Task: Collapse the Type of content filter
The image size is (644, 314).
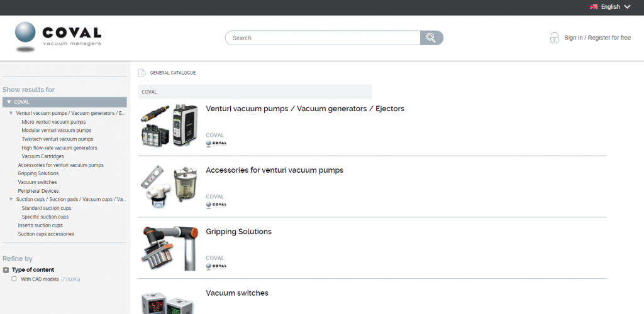Action: click(x=6, y=270)
